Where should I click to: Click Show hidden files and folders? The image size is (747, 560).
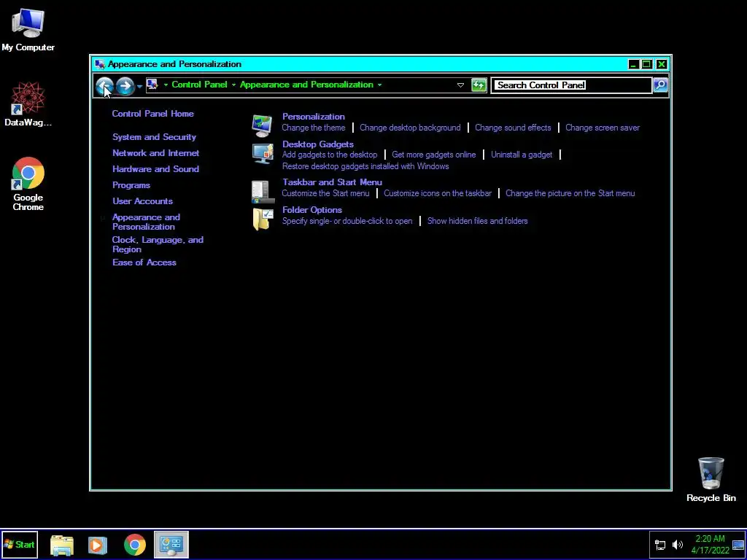tap(477, 221)
